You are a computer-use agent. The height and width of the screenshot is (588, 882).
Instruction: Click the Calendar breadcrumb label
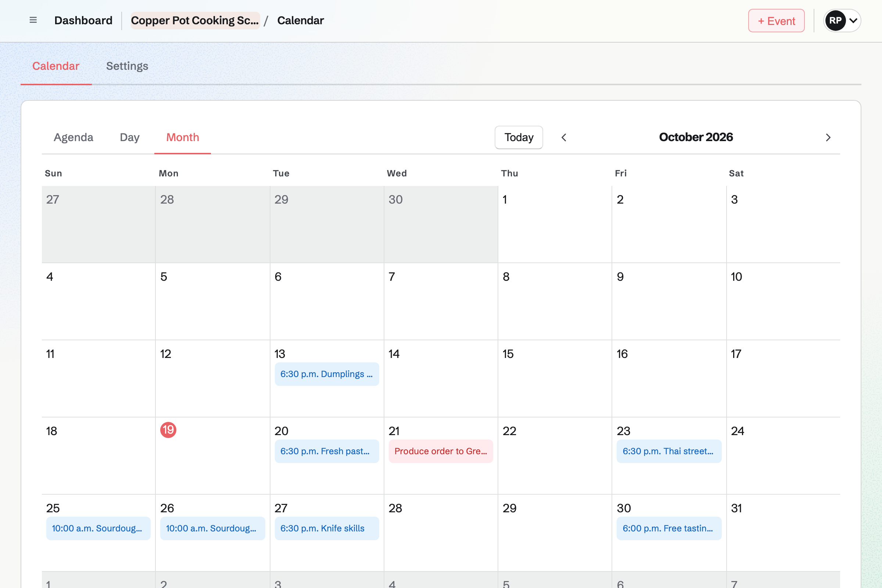click(300, 21)
